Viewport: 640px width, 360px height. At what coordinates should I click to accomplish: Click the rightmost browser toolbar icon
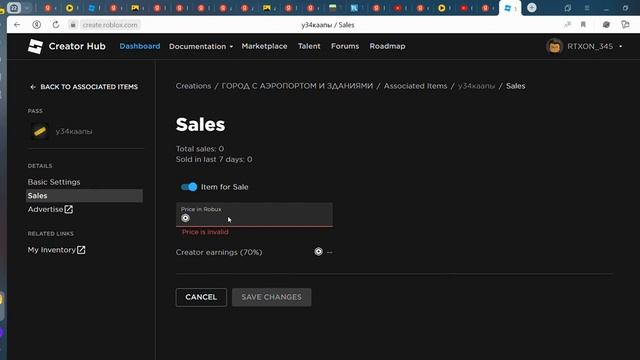click(x=625, y=25)
